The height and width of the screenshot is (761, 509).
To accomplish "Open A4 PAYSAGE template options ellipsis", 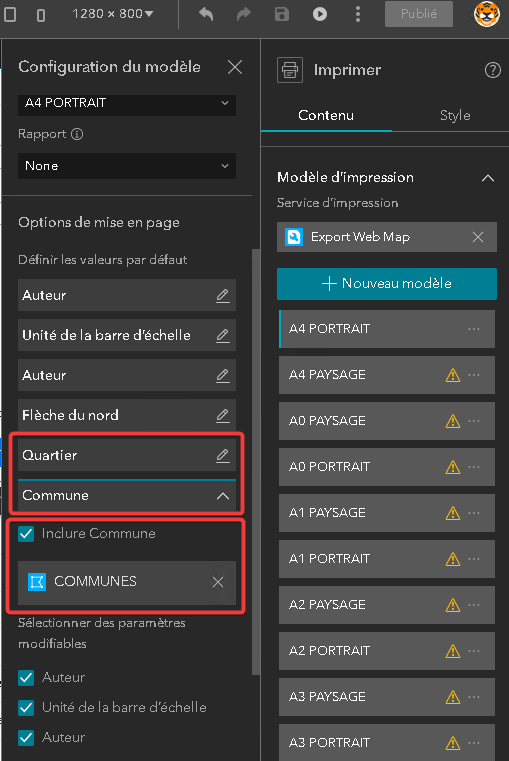I will coord(474,375).
